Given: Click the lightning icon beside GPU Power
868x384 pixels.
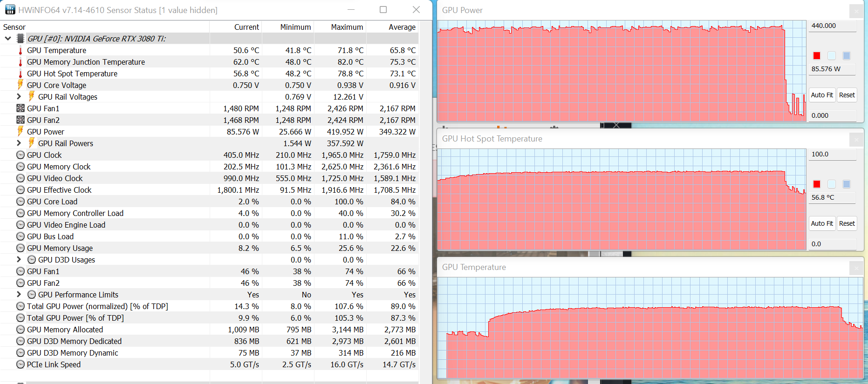Looking at the screenshot, I should pyautogui.click(x=21, y=131).
